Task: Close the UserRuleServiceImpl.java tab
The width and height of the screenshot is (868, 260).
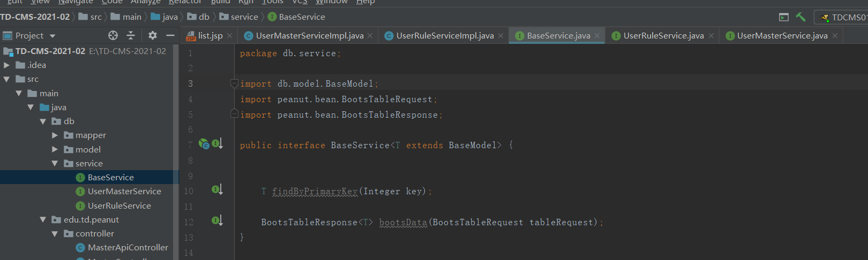Action: pos(500,36)
